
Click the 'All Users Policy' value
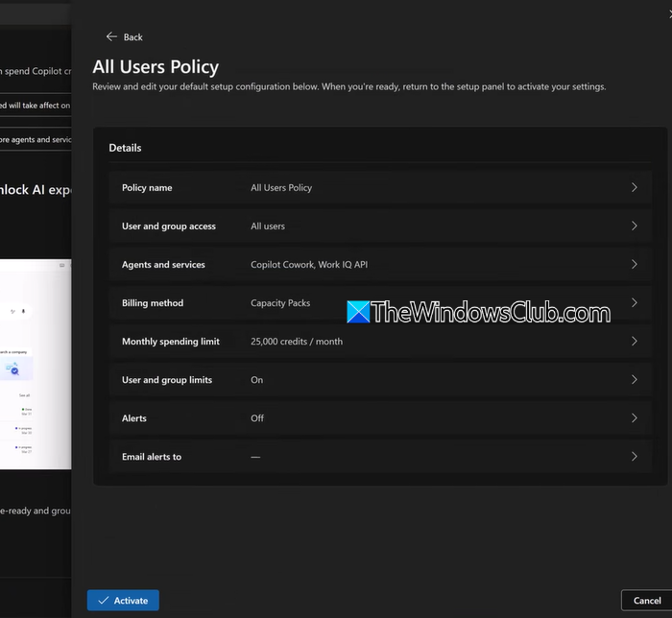coord(281,187)
